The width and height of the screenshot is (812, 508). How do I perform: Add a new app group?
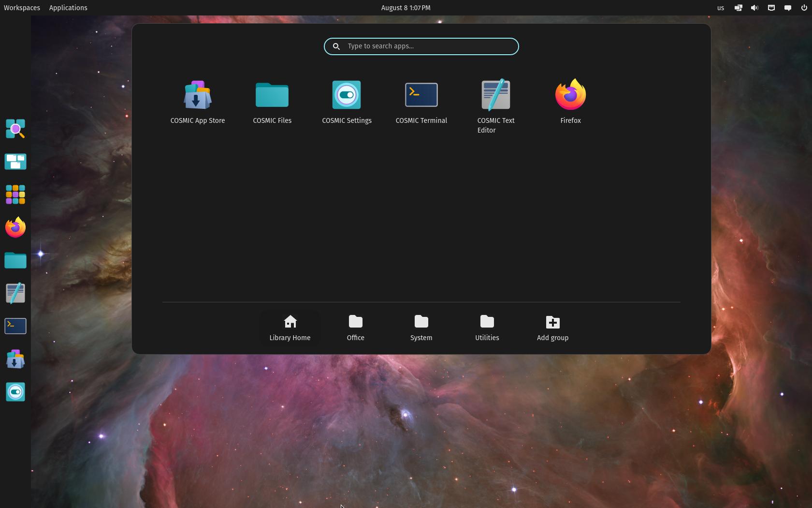pyautogui.click(x=553, y=328)
